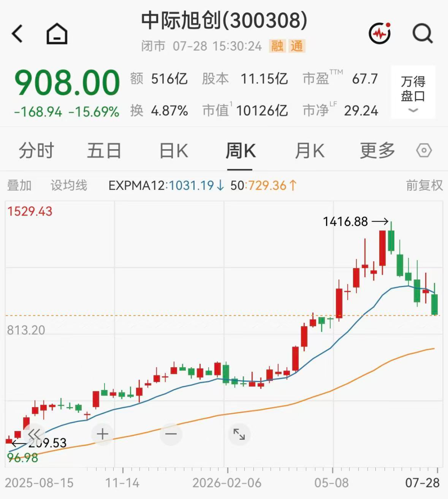This screenshot has height=499, width=448.
Task: Open the 前复权 adjustment selector
Action: pyautogui.click(x=424, y=185)
